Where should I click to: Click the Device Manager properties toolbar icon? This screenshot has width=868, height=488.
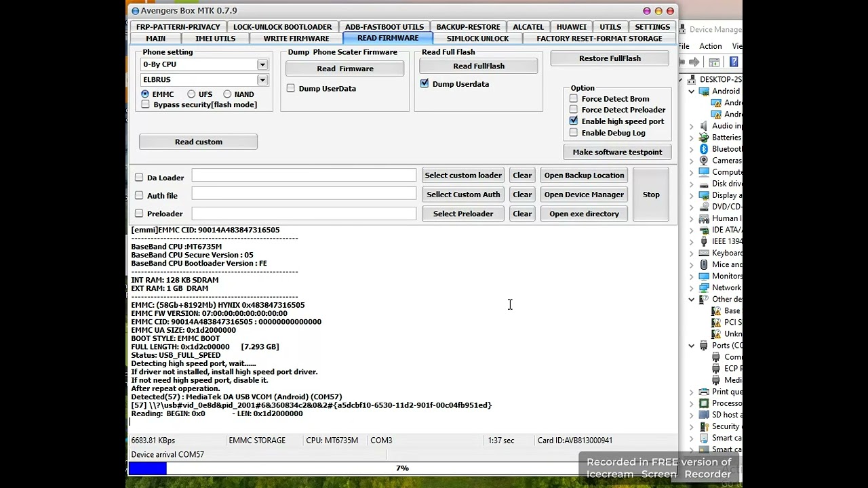(x=714, y=62)
